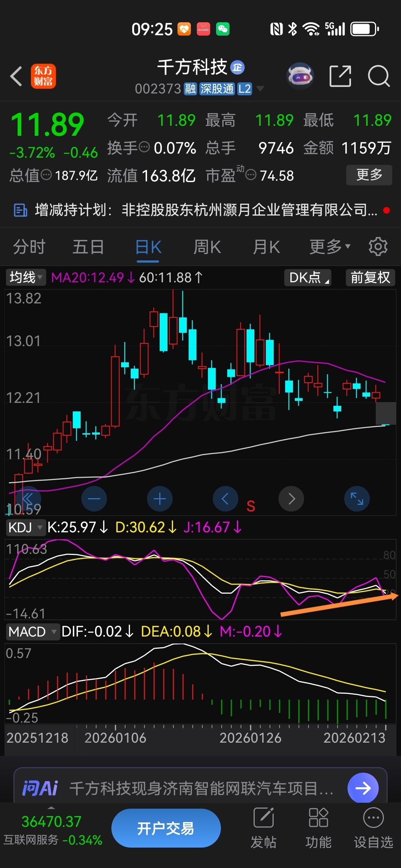This screenshot has height=868, width=401.
Task: Tap the back arrow icon
Action: 16,76
